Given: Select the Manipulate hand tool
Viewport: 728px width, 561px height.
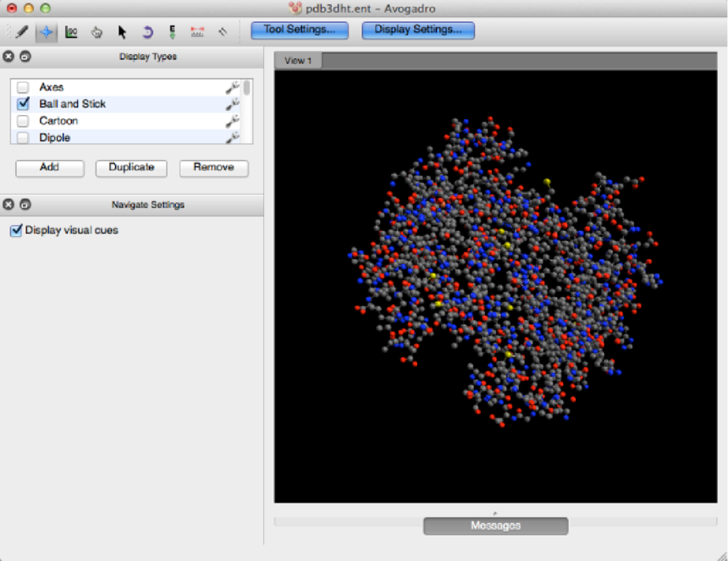Looking at the screenshot, I should pyautogui.click(x=97, y=32).
